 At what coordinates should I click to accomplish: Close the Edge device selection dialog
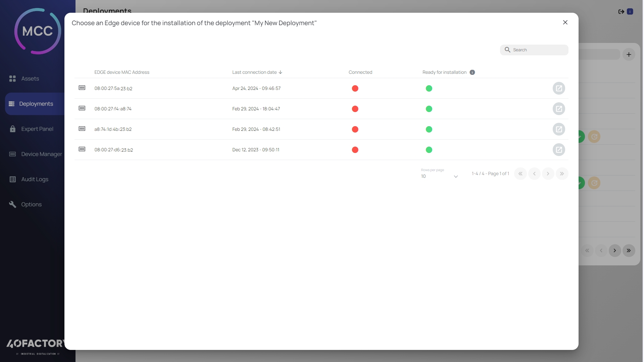[565, 22]
